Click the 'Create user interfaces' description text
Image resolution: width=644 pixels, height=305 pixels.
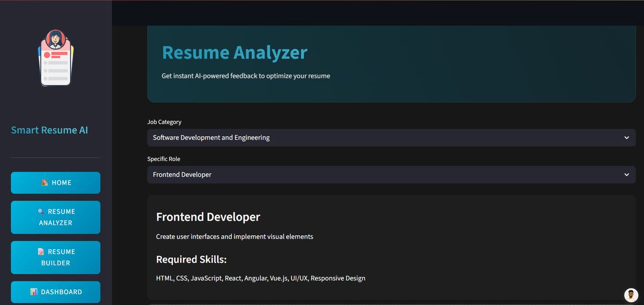(x=235, y=236)
